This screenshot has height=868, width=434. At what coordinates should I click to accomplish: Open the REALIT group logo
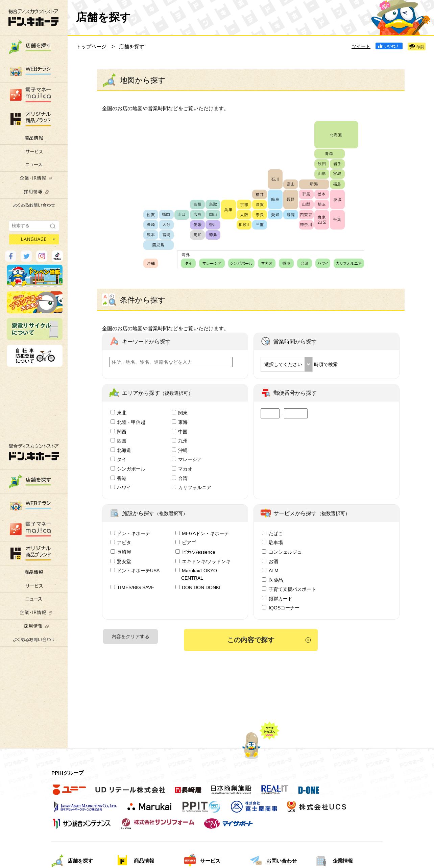(x=274, y=790)
